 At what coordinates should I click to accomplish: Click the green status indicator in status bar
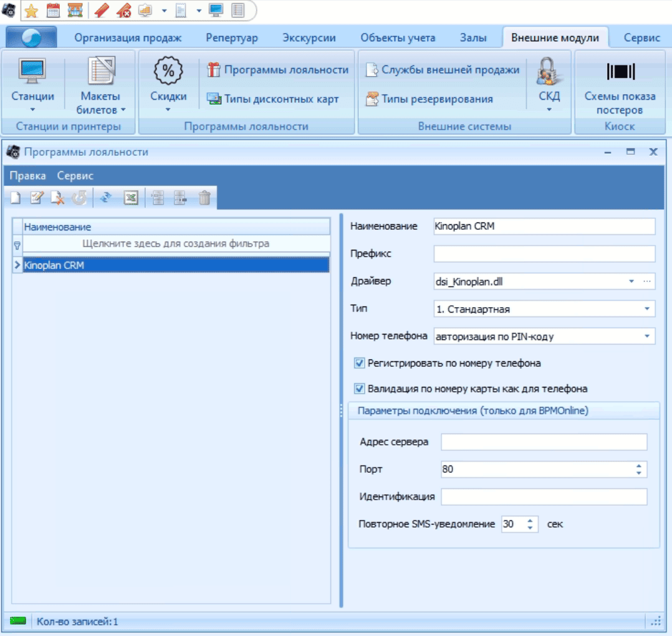(18, 621)
